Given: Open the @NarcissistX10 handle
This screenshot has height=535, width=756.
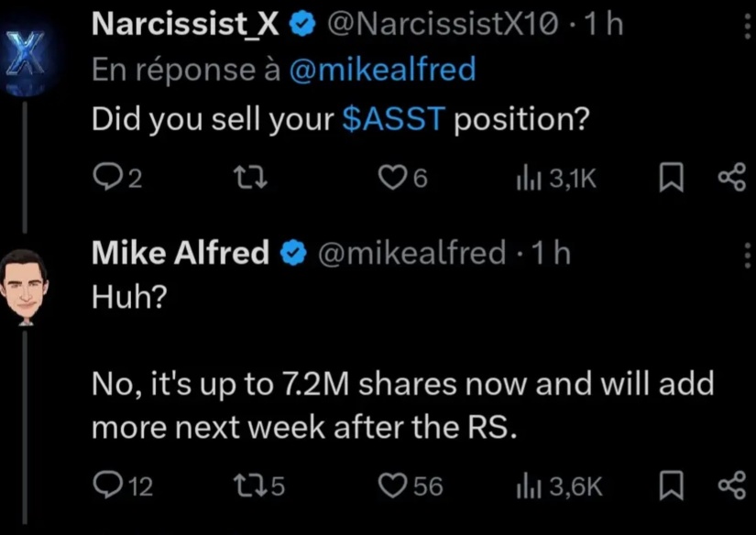Looking at the screenshot, I should 444,24.
